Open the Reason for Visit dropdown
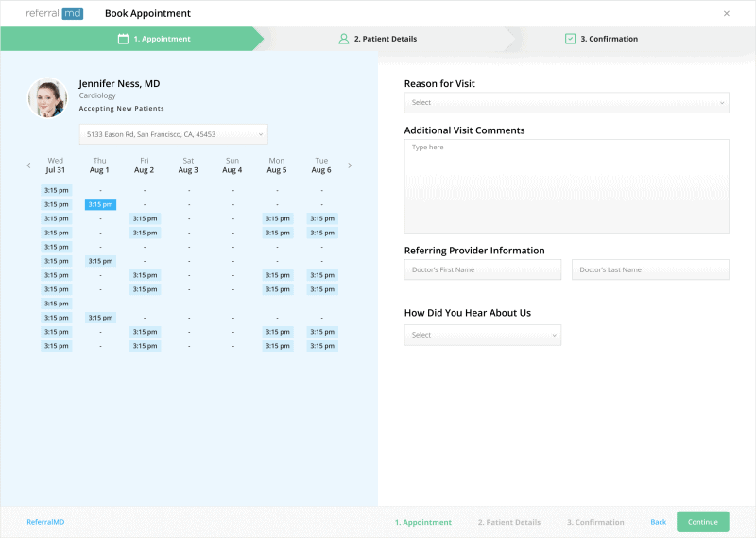756x538 pixels. (566, 103)
